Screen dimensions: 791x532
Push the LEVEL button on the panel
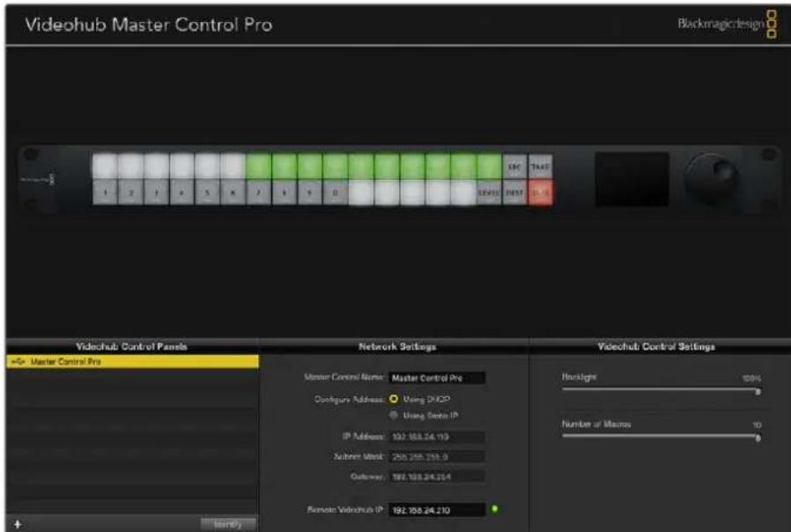pyautogui.click(x=489, y=193)
